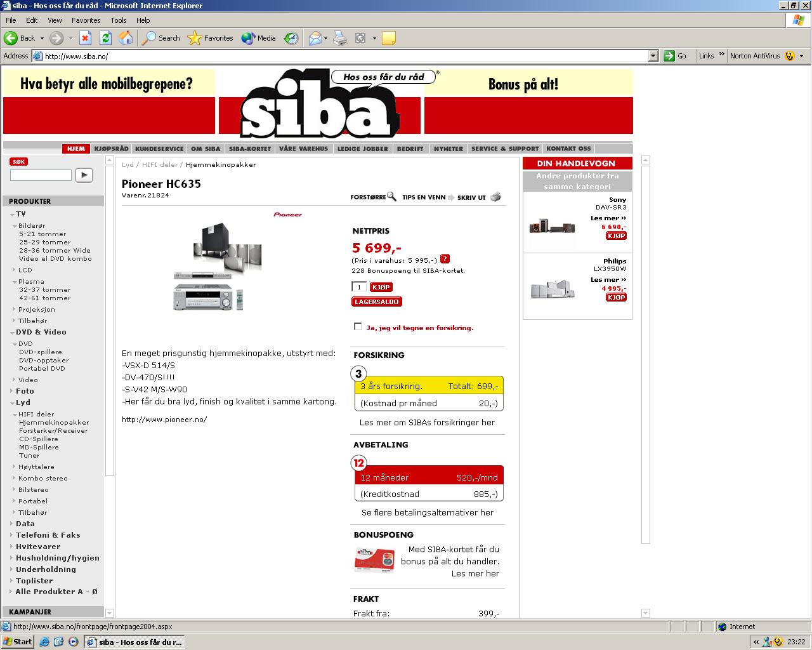Buy the Sony DAV-SR3 with KJØP

(616, 235)
